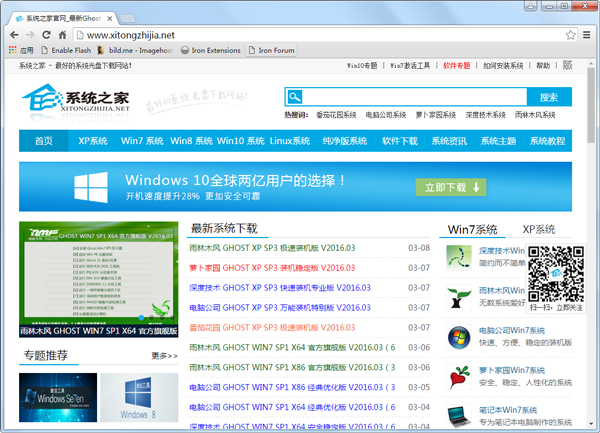Open 电脑公司 GHOST WIN7 SP1 X64 经典优化版 link
600x433 pixels.
pyautogui.click(x=292, y=407)
